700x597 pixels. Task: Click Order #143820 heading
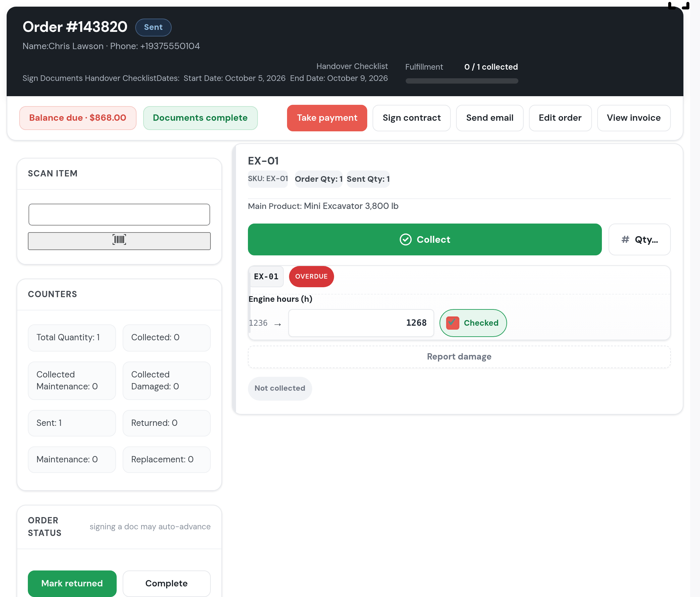point(75,27)
